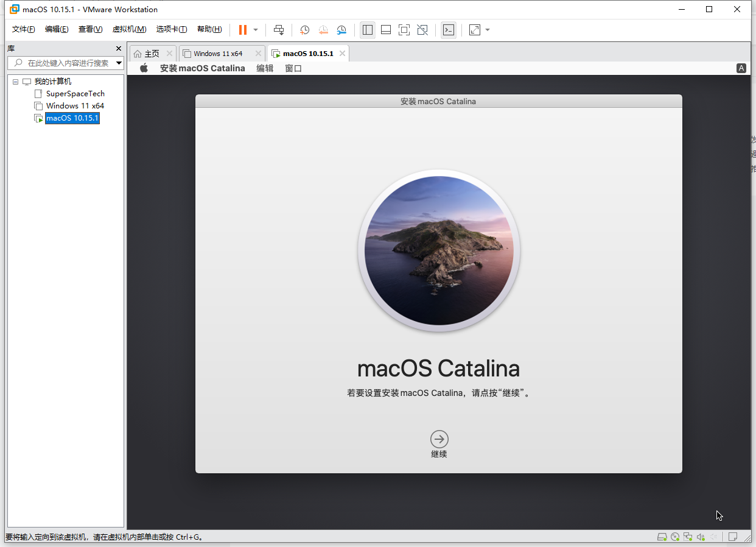Enter full screen mode icon
The width and height of the screenshot is (756, 547).
(404, 30)
